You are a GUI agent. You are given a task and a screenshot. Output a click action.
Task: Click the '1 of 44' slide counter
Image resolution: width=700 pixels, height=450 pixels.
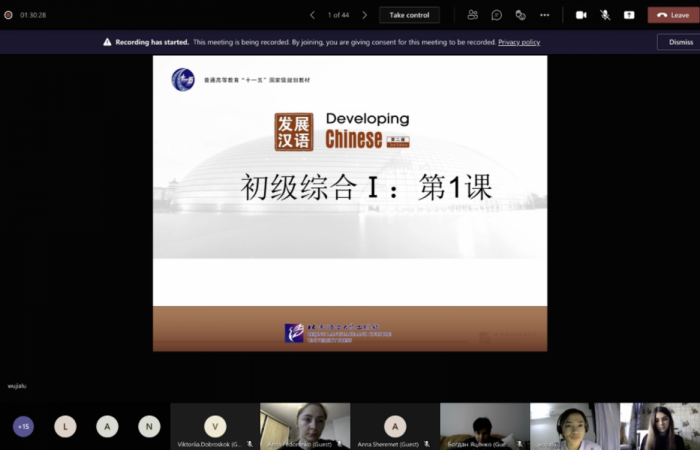tap(338, 15)
